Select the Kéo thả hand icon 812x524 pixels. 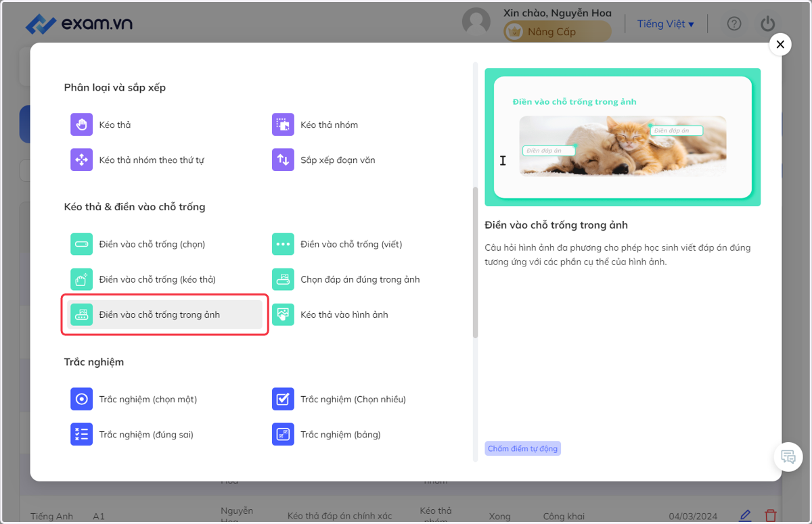tap(81, 124)
